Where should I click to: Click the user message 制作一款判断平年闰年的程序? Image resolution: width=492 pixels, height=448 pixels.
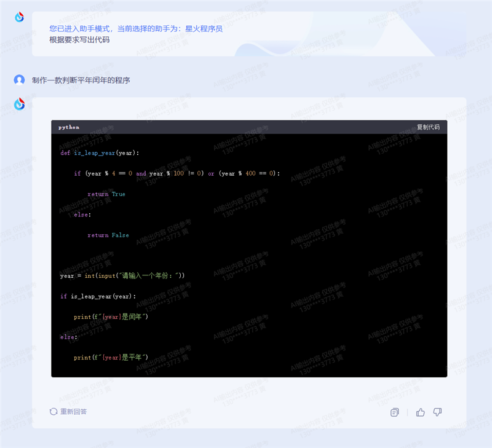81,81
